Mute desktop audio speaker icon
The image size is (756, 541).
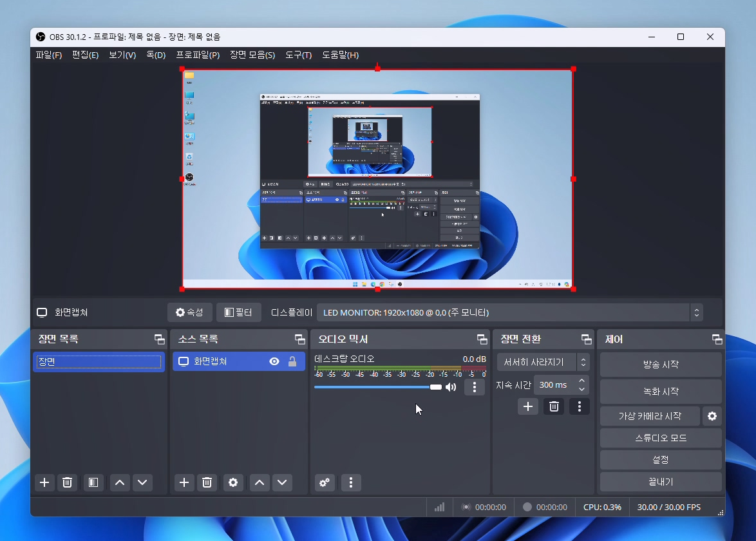click(451, 387)
